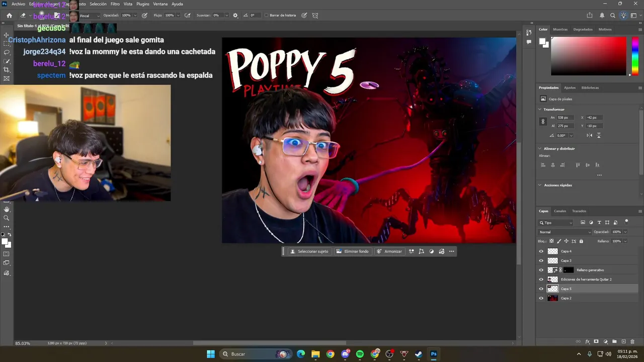The image size is (644, 362).
Task: Toggle link width and height proportions
Action: click(543, 122)
